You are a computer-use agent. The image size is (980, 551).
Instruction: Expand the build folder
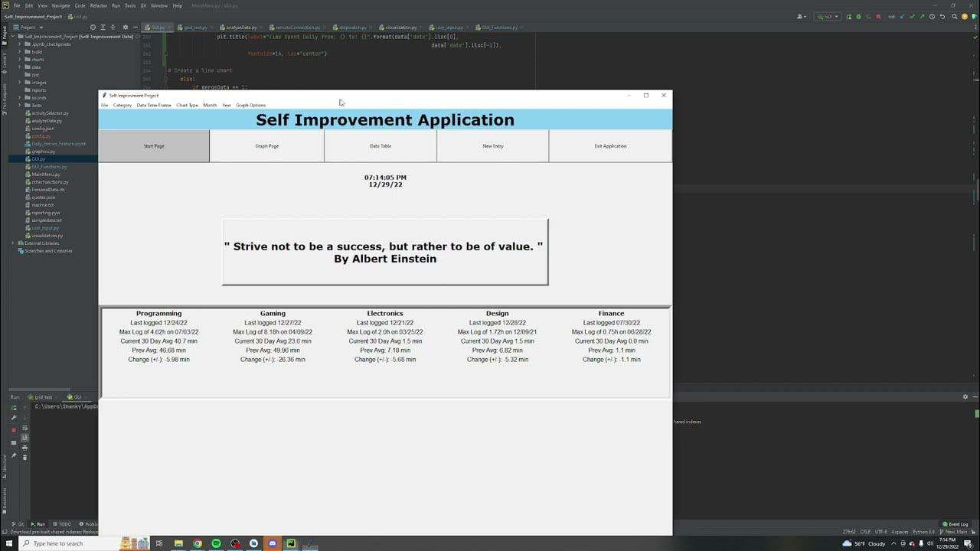pyautogui.click(x=20, y=52)
